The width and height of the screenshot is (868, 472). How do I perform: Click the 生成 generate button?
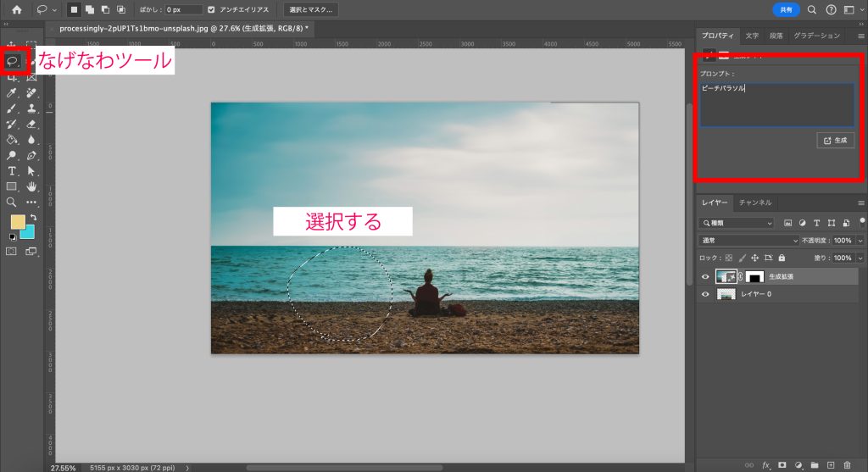pos(835,141)
